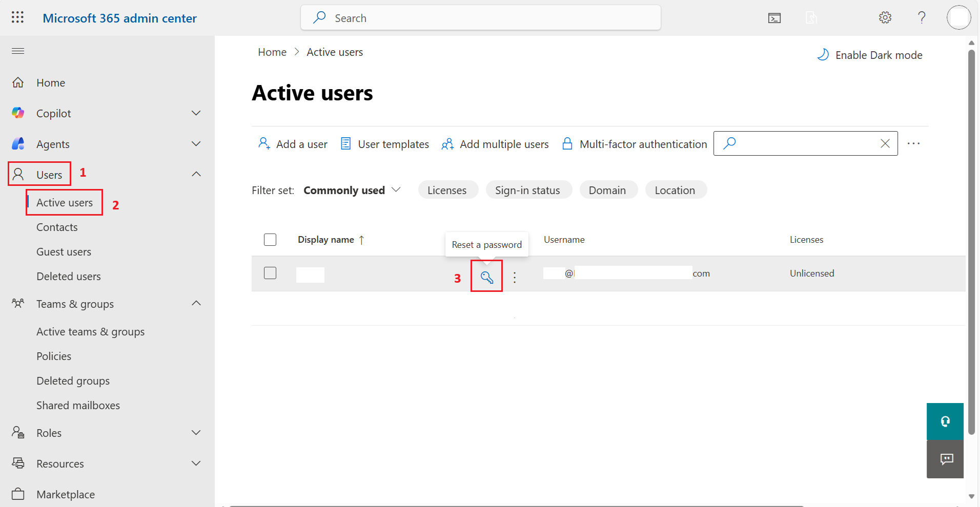Click the Marketplace bag icon in sidebar
This screenshot has width=980, height=507.
(x=18, y=494)
